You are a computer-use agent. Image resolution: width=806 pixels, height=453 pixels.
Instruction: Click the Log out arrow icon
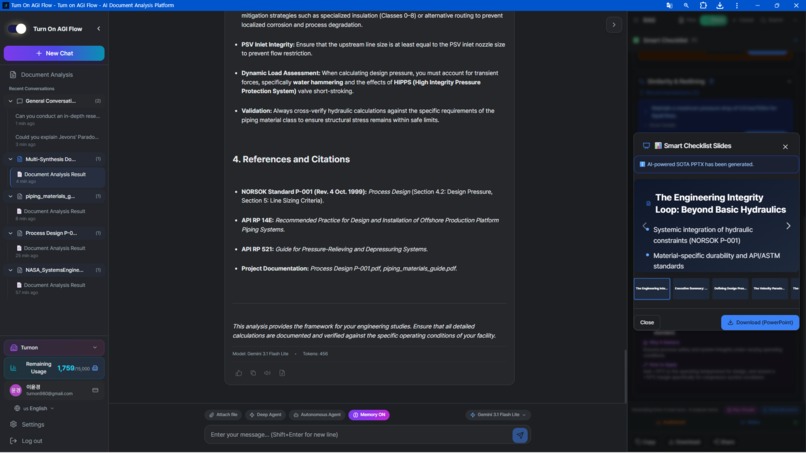pyautogui.click(x=13, y=441)
